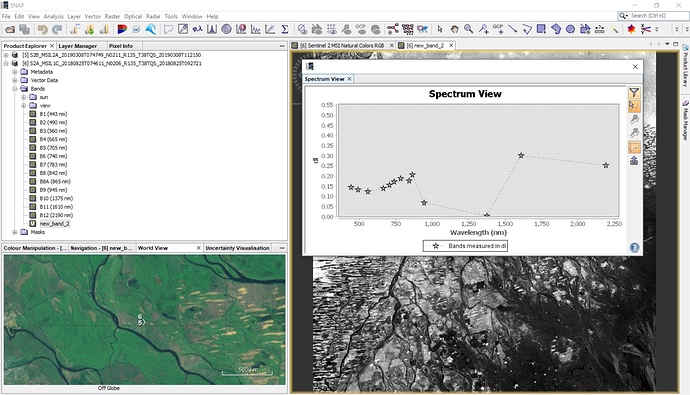Expand the sun folder under Bands
Screen dimensions: 690x395
click(23, 97)
